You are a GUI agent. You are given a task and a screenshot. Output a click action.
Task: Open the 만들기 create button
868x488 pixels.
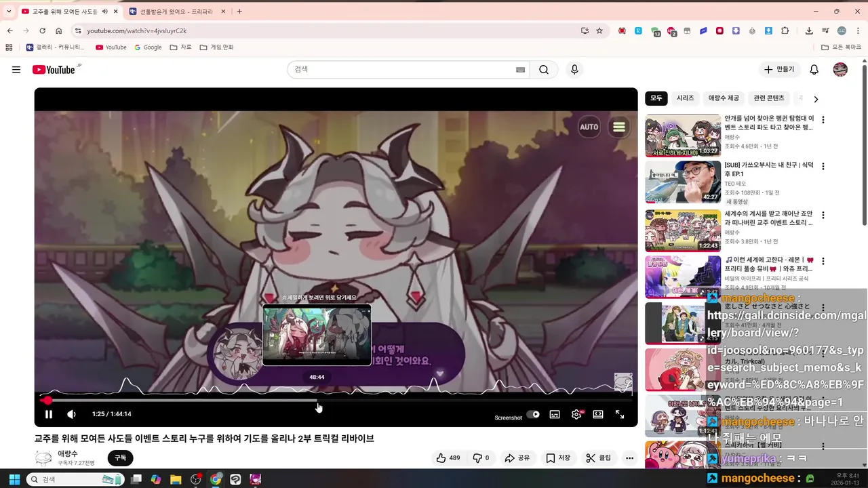click(x=779, y=70)
